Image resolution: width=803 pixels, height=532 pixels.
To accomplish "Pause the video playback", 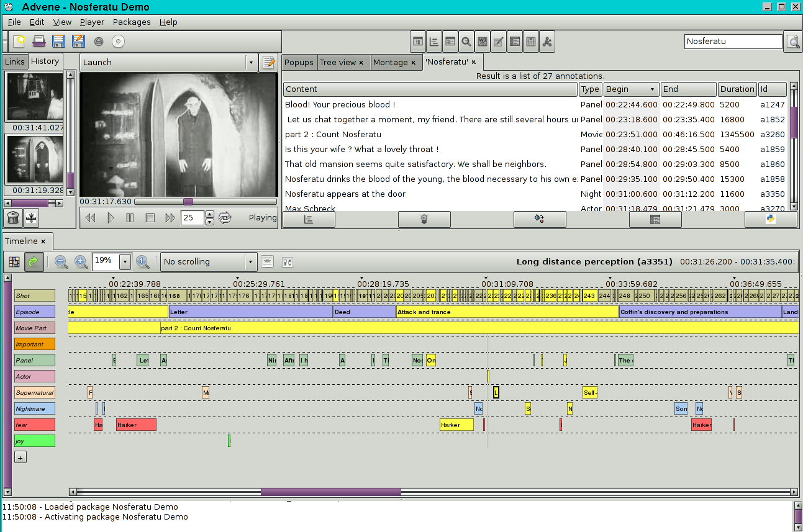I will point(130,218).
